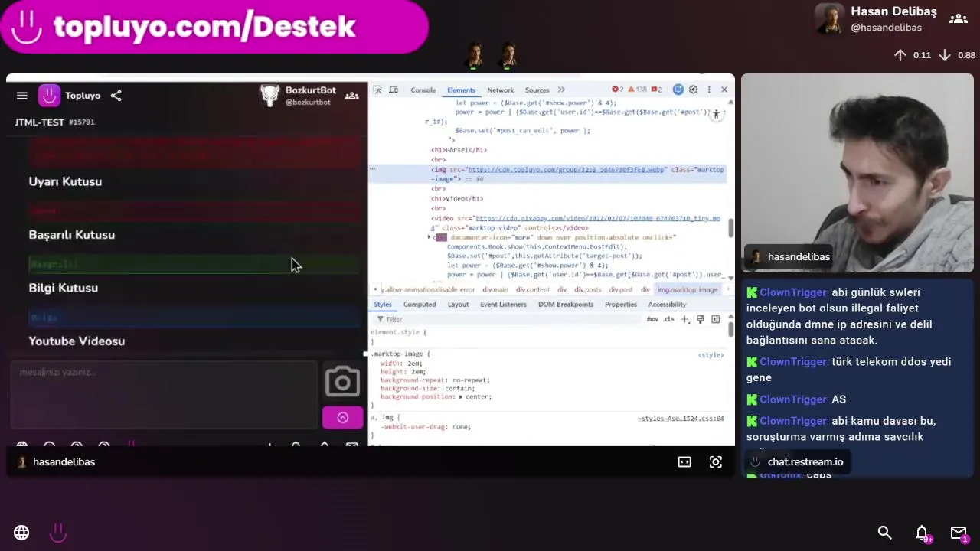Viewport: 980px width, 551px height.
Task: Add a new style rule with plus icon
Action: point(685,319)
